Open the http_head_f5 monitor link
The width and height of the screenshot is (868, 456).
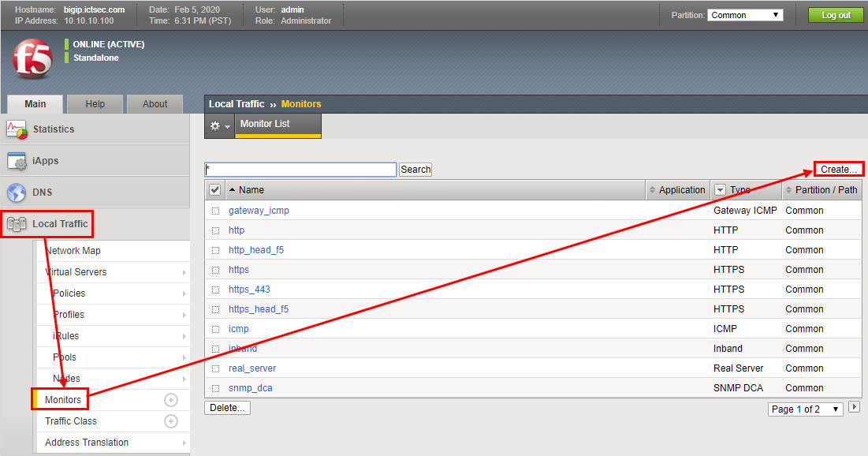point(255,250)
